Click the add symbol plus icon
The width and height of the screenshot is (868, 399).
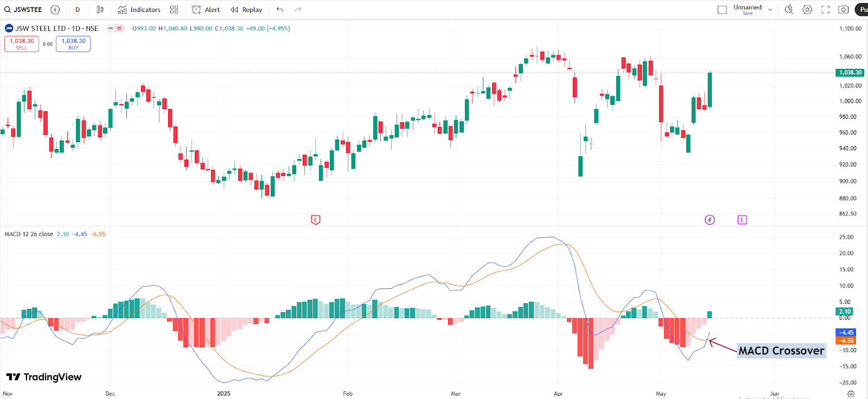coord(55,10)
